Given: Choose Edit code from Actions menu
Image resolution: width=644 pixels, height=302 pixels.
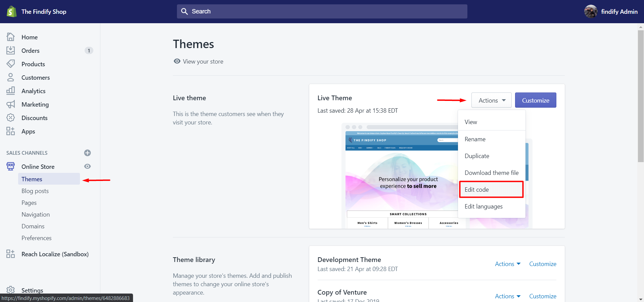Looking at the screenshot, I should click(492, 189).
